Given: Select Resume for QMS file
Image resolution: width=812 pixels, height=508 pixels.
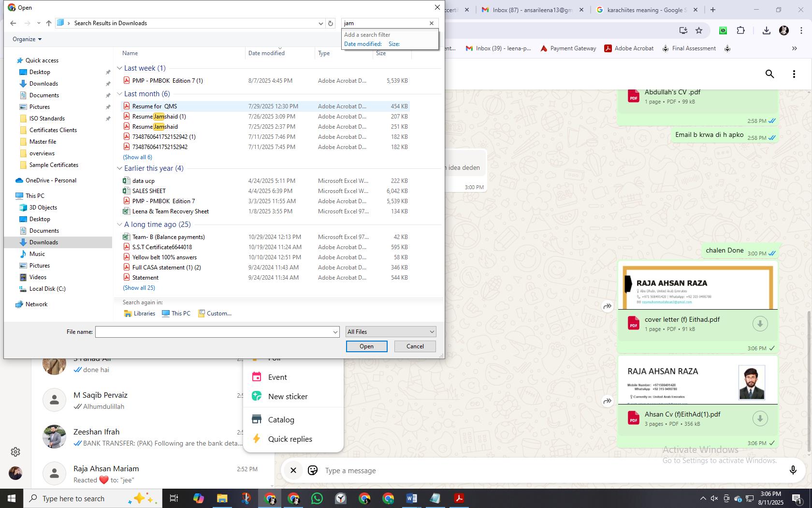Looking at the screenshot, I should pos(154,106).
